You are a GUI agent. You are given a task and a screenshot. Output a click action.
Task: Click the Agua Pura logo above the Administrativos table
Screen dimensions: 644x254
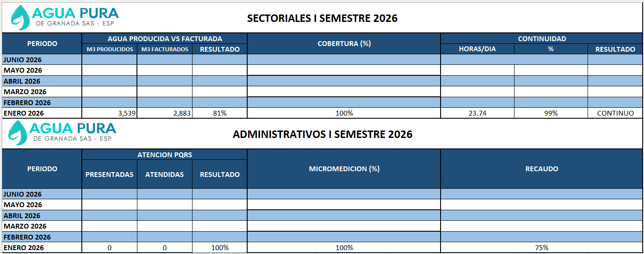(x=63, y=133)
